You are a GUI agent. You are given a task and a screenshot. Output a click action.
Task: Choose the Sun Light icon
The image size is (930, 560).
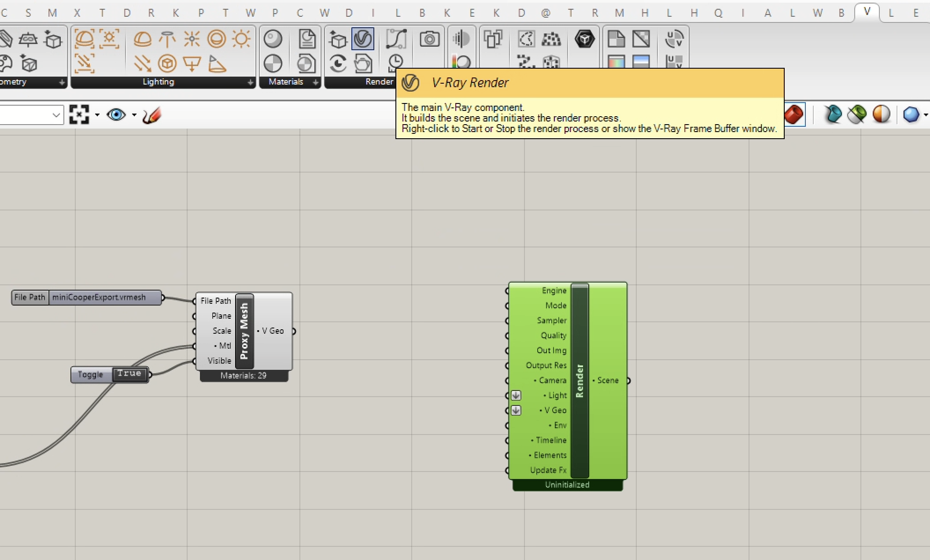point(241,39)
